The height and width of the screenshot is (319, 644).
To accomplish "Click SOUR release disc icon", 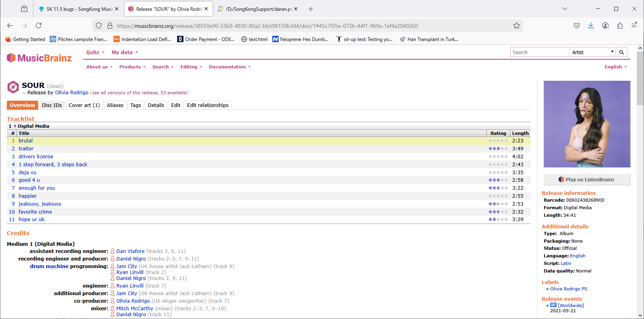I will 13,87.
